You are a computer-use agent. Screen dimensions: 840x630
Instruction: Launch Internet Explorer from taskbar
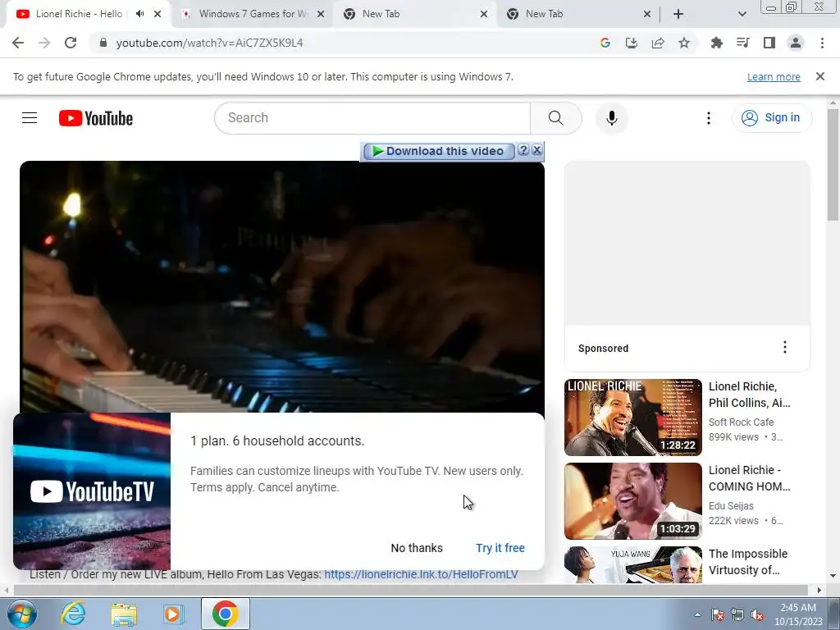tap(73, 614)
